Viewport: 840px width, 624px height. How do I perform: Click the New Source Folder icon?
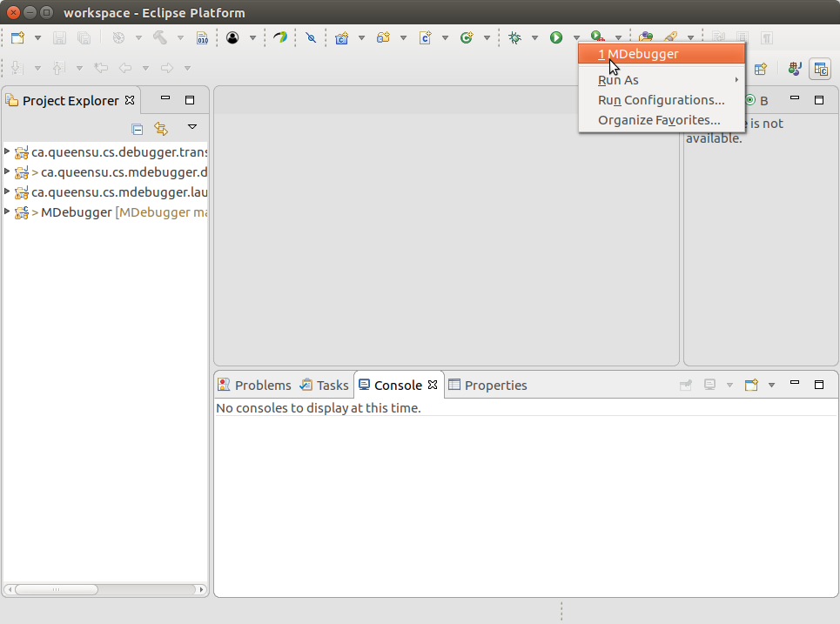[x=383, y=37]
